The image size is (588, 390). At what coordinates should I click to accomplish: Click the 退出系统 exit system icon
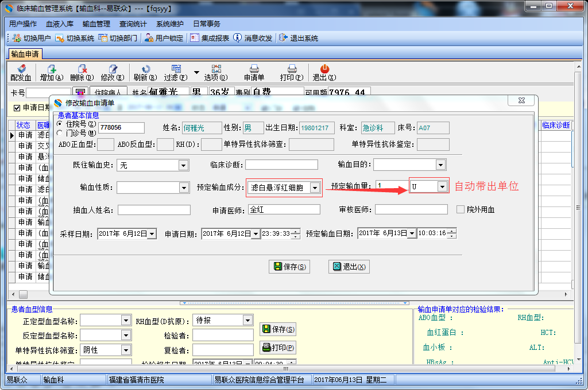pyautogui.click(x=283, y=38)
